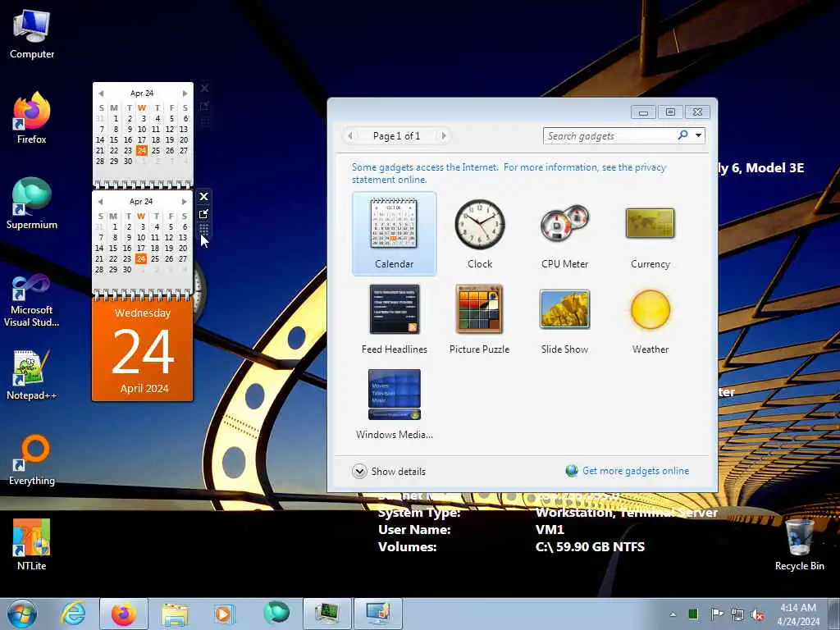Image resolution: width=840 pixels, height=630 pixels.
Task: Click the Apr 24 title on upper calendar
Action: pyautogui.click(x=142, y=94)
